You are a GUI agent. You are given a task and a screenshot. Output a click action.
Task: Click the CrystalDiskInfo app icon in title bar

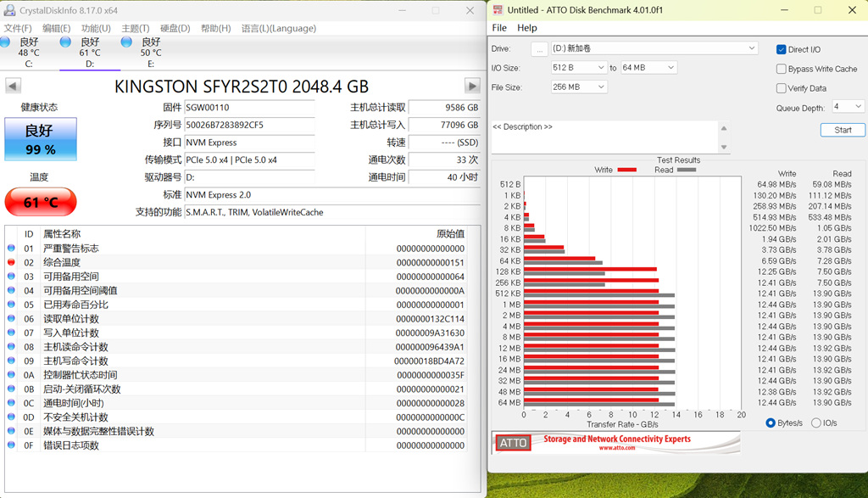[9, 10]
